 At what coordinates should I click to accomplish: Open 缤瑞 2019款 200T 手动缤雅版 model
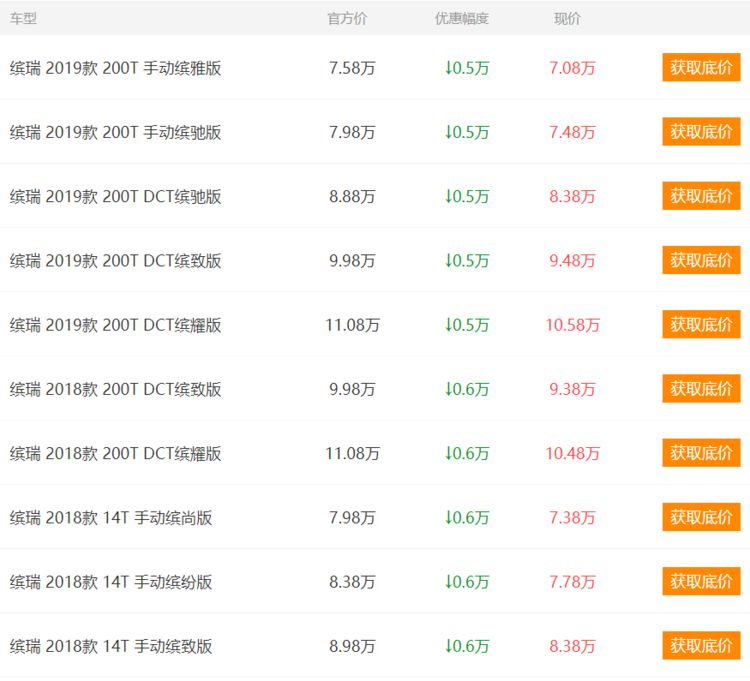(115, 68)
